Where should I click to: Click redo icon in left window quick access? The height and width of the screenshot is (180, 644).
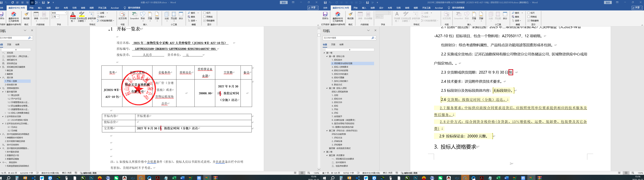[x=13, y=3]
